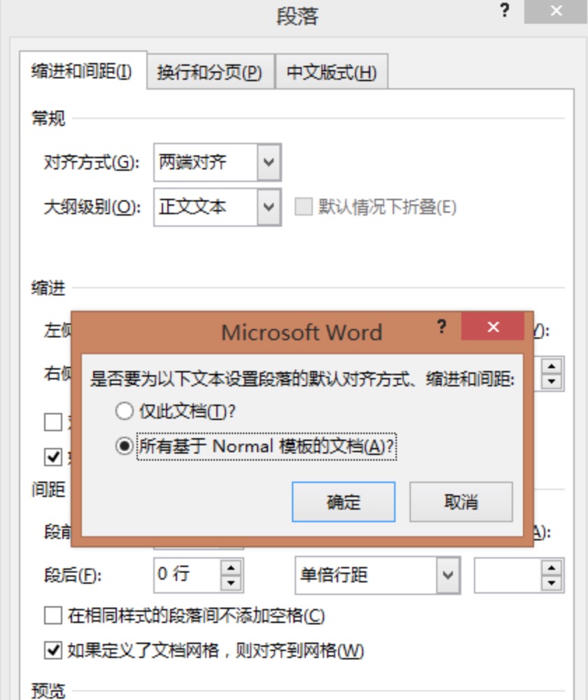Select the 仅此文档 option
Image resolution: width=588 pixels, height=700 pixels.
click(x=125, y=412)
